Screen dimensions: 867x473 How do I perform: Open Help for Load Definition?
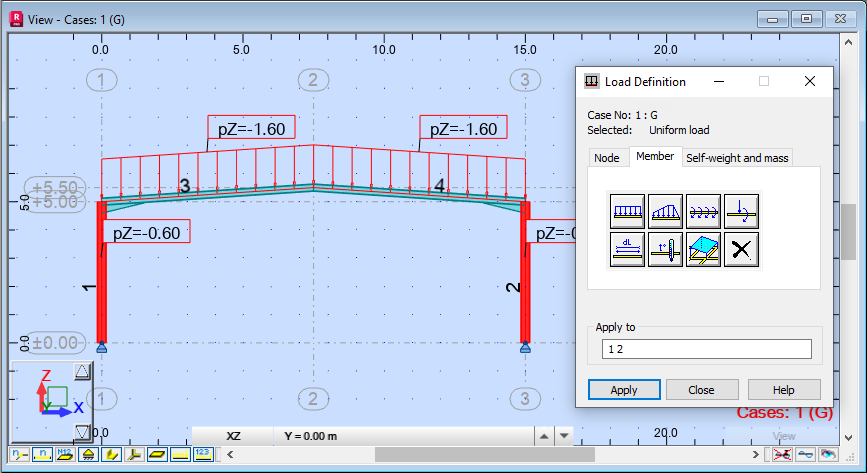pyautogui.click(x=784, y=390)
